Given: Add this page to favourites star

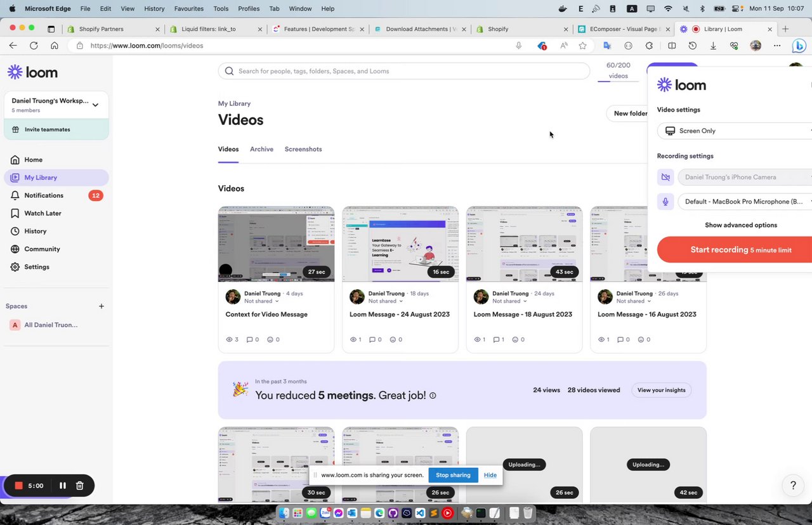Looking at the screenshot, I should click(582, 46).
